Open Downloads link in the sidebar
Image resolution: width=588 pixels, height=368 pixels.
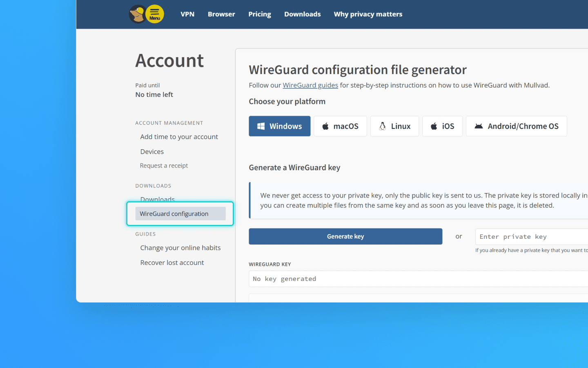click(158, 198)
